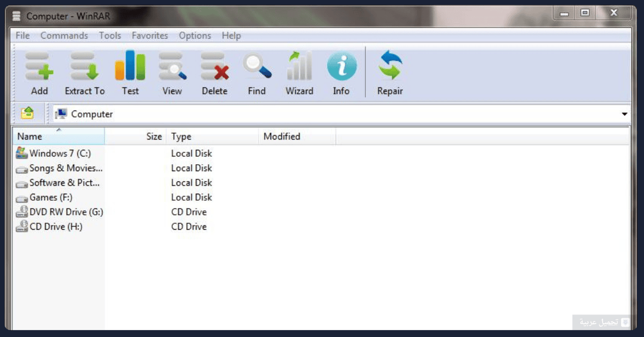Viewport: 644px width, 337px height.
Task: Select the Windows 7 (C:) drive icon
Action: click(x=21, y=153)
